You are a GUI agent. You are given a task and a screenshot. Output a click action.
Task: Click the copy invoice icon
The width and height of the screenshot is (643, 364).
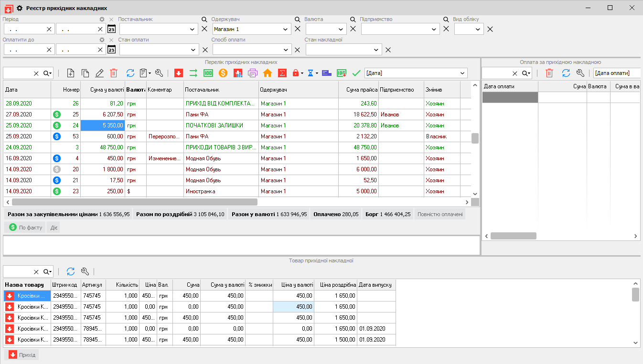[x=85, y=73]
